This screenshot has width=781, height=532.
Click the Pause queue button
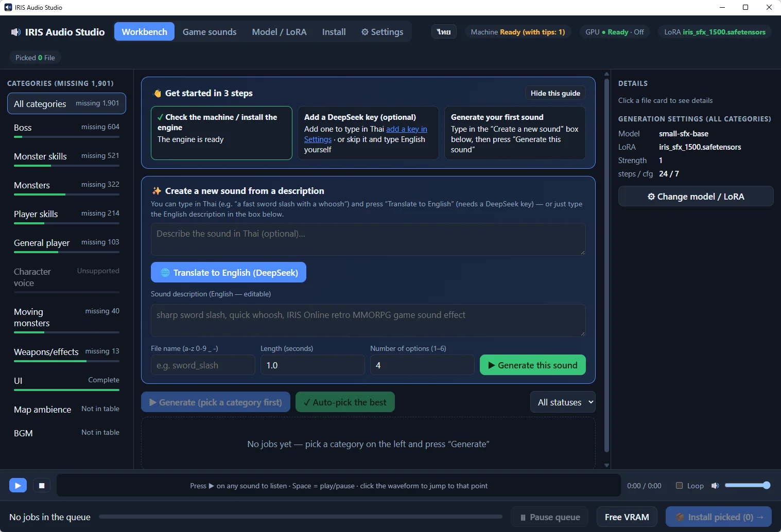point(550,517)
